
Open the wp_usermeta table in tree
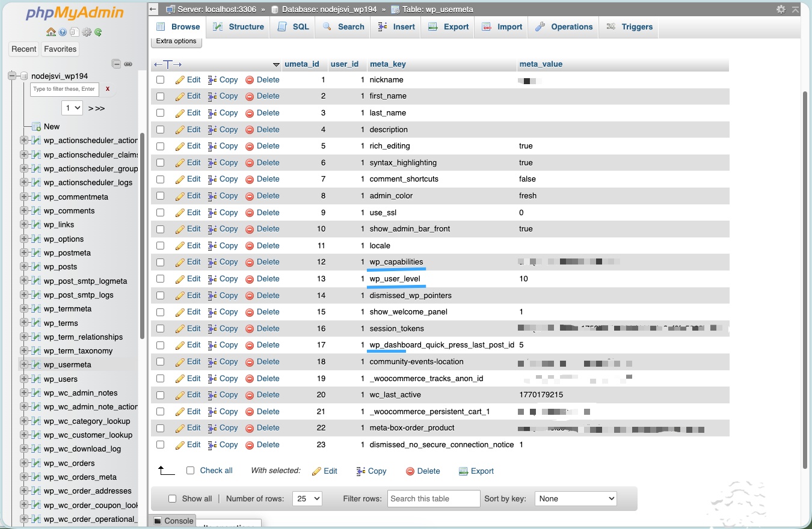[67, 365]
